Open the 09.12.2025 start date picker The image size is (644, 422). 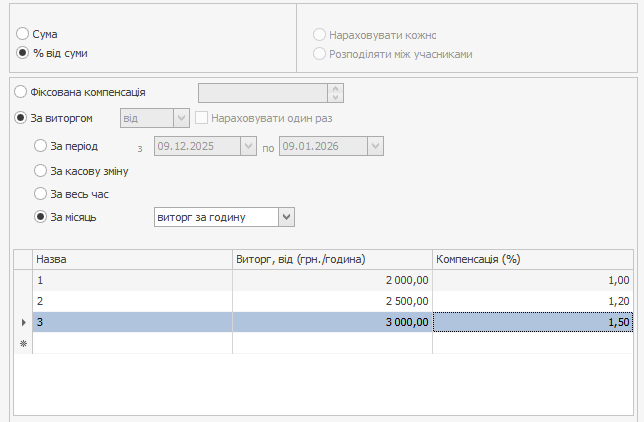tap(247, 146)
